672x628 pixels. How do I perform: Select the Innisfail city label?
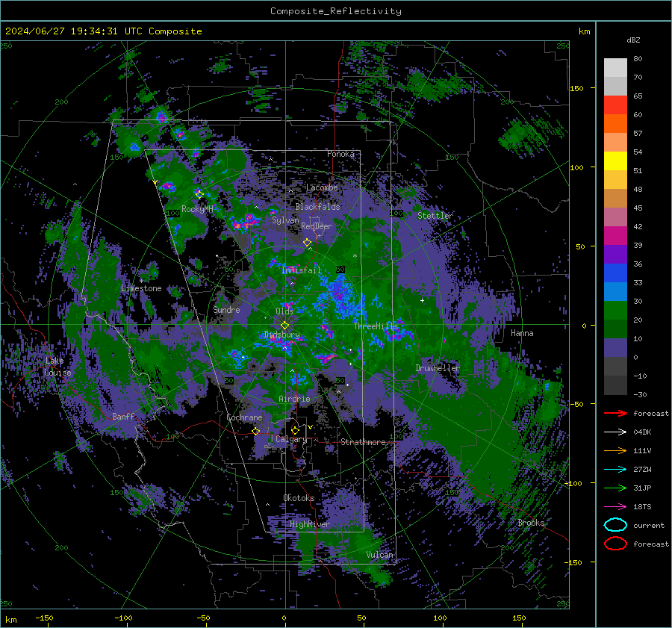tap(302, 270)
